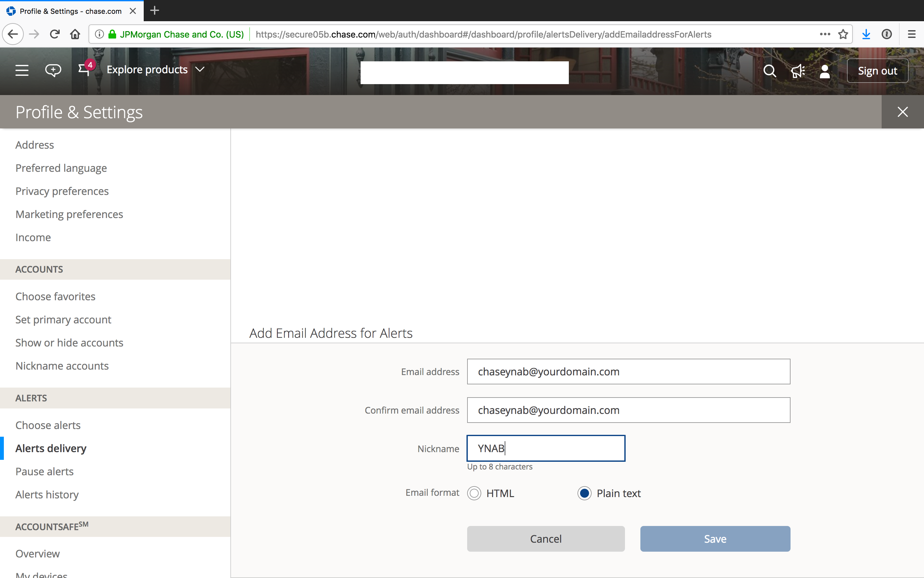The image size is (924, 578).
Task: Go forward in browser history
Action: (34, 34)
